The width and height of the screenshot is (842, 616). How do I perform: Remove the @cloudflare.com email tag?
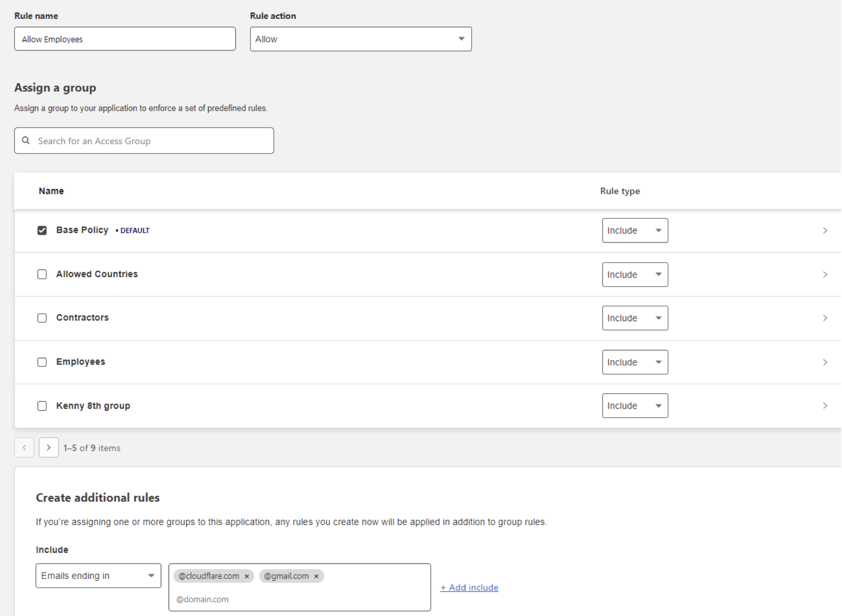pos(248,576)
